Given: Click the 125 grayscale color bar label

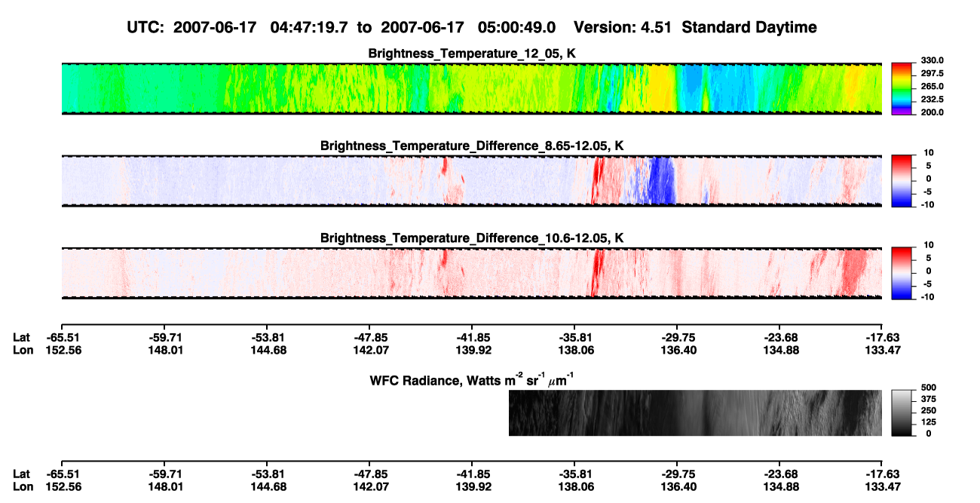Looking at the screenshot, I should click(927, 422).
